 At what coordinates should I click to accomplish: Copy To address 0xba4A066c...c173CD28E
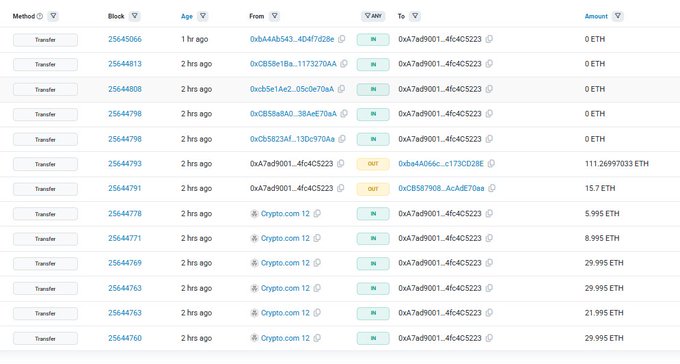point(491,164)
